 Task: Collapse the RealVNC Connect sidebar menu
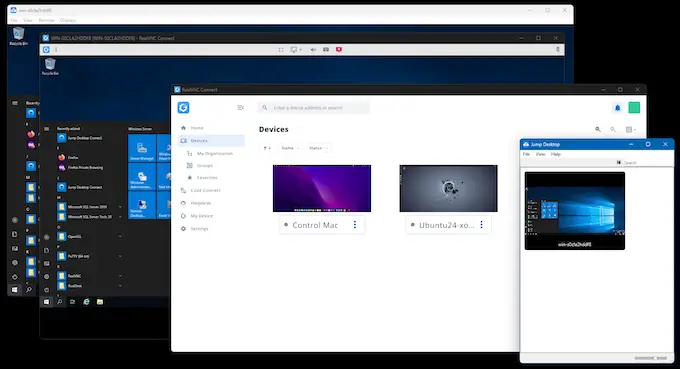[241, 108]
